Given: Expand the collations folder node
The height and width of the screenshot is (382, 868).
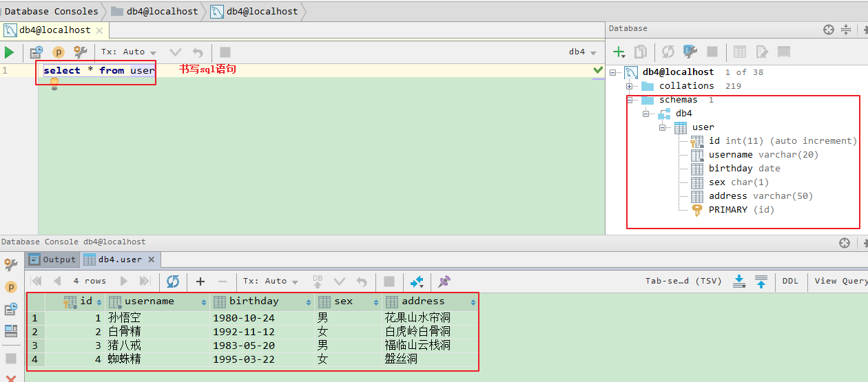Looking at the screenshot, I should click(x=629, y=86).
